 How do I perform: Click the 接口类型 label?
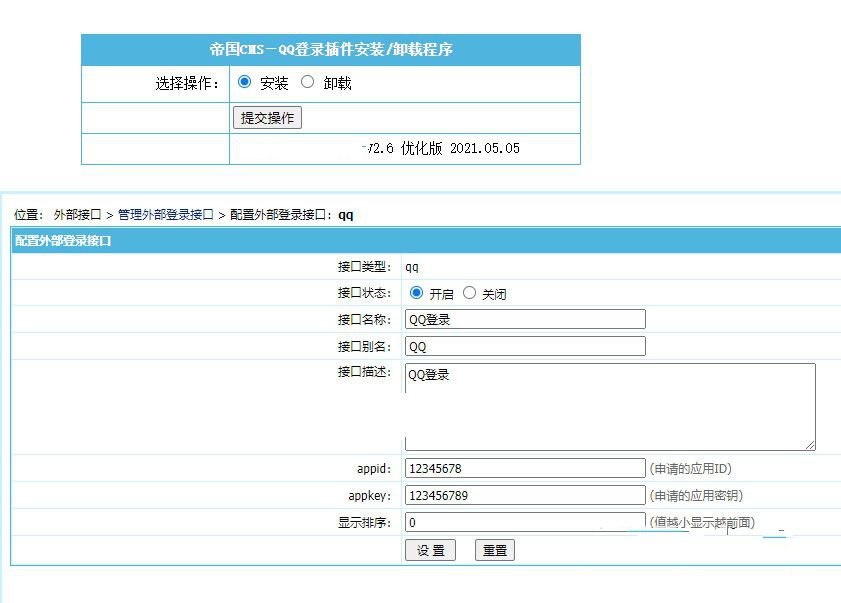(x=364, y=267)
